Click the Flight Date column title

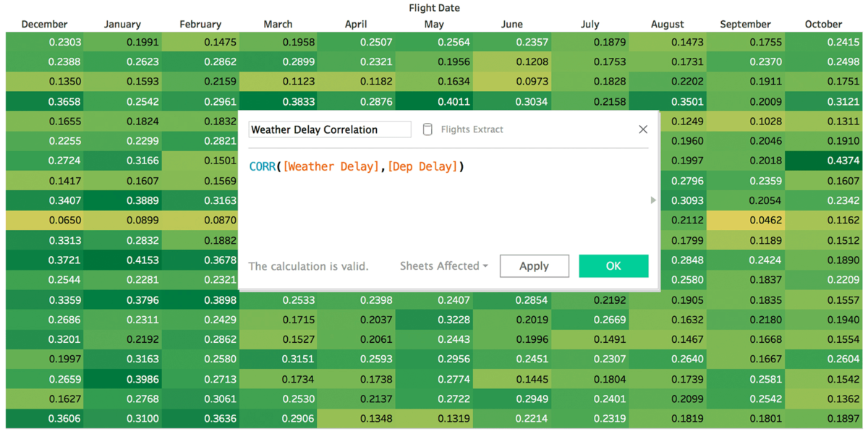coord(434,8)
